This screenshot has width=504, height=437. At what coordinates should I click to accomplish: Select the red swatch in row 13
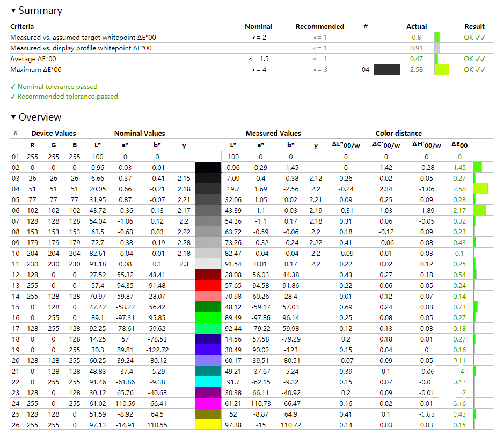click(x=208, y=286)
